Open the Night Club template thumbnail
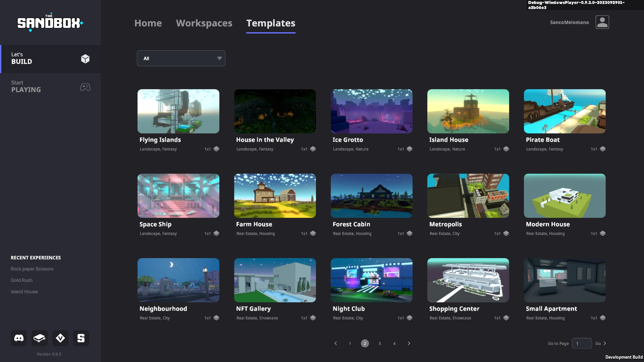This screenshot has width=644, height=362. point(371,280)
